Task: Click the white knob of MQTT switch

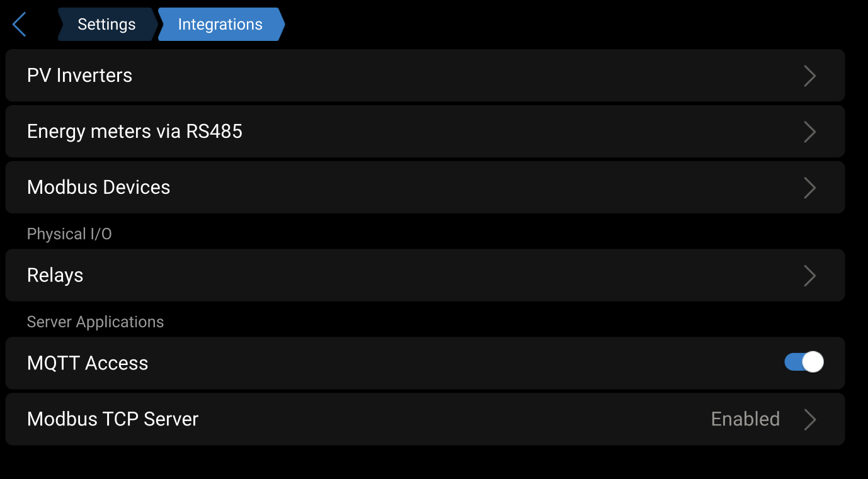Action: 813,362
